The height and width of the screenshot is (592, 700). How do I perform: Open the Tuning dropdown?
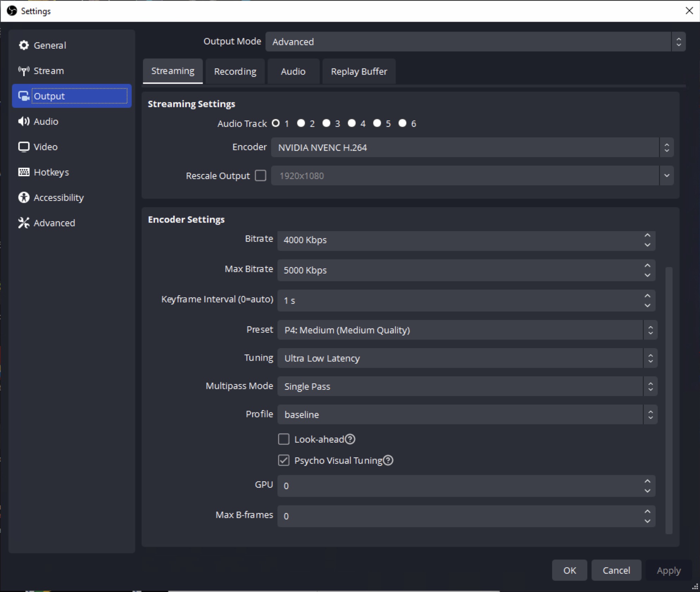(467, 358)
